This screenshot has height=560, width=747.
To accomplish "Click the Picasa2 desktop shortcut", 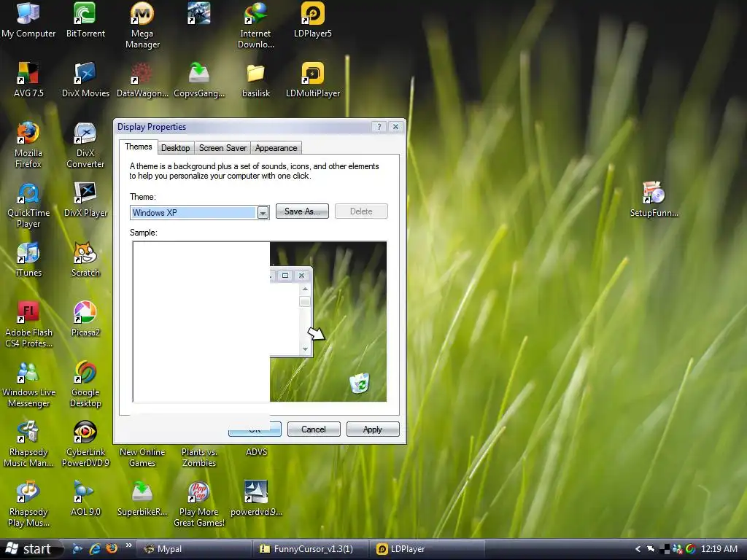I will (85, 319).
